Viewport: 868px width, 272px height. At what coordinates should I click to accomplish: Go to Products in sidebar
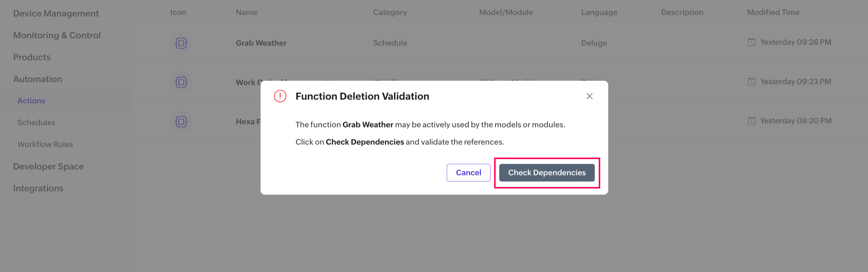tap(32, 57)
